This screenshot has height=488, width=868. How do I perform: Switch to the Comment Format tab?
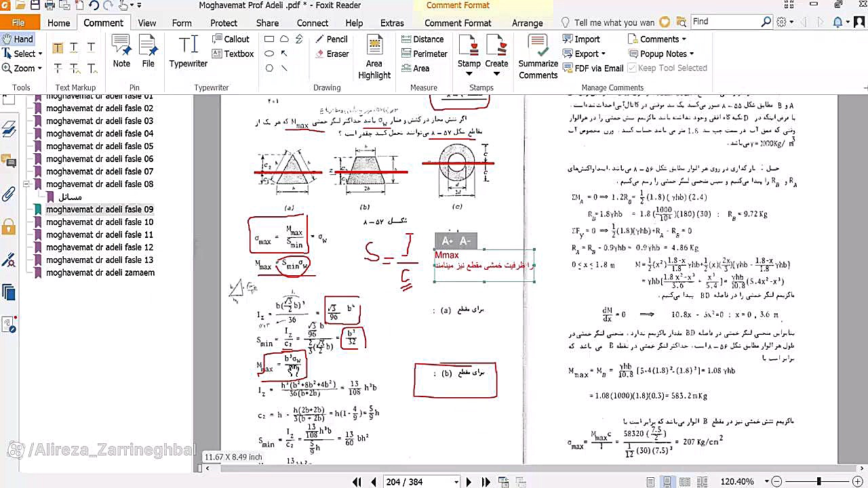point(458,23)
